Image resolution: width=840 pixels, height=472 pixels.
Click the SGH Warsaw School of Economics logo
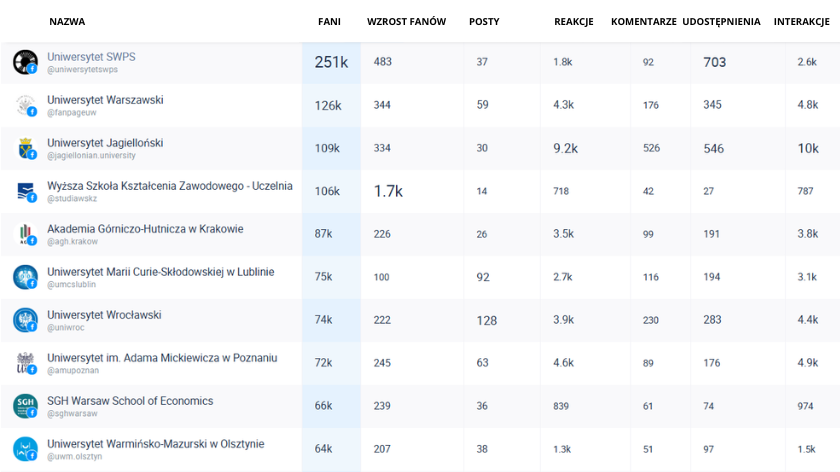(25, 406)
